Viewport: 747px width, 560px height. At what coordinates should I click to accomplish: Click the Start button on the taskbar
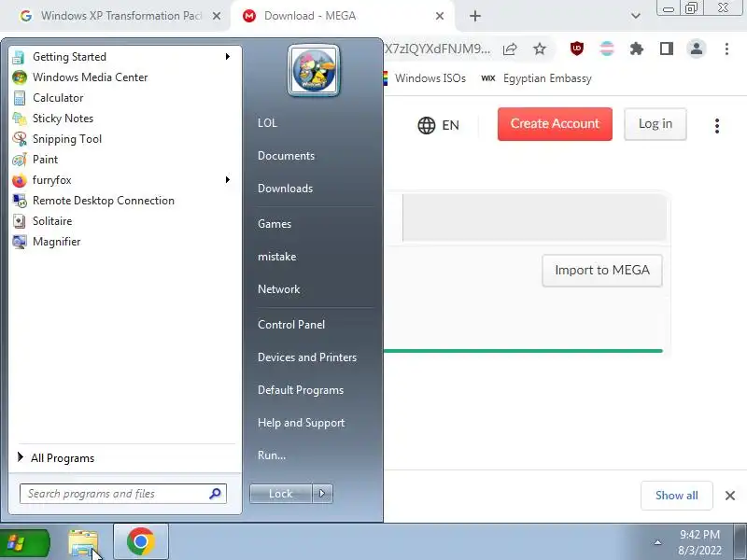click(x=24, y=543)
